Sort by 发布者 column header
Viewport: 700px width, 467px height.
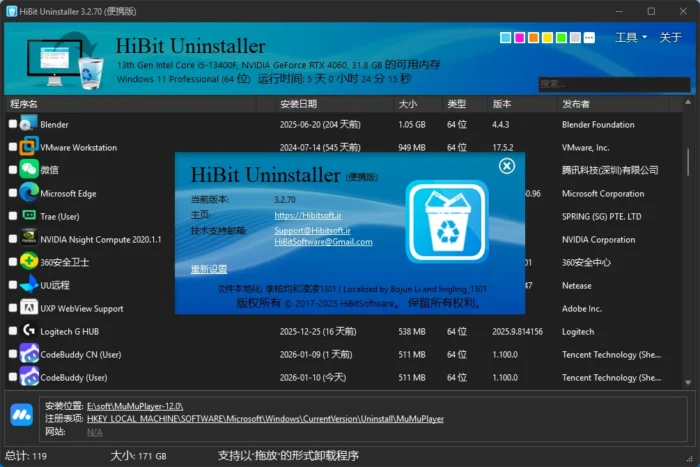pos(613,104)
